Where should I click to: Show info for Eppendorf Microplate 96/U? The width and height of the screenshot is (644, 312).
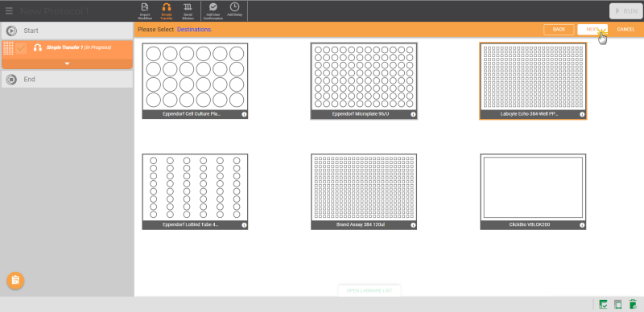(413, 114)
